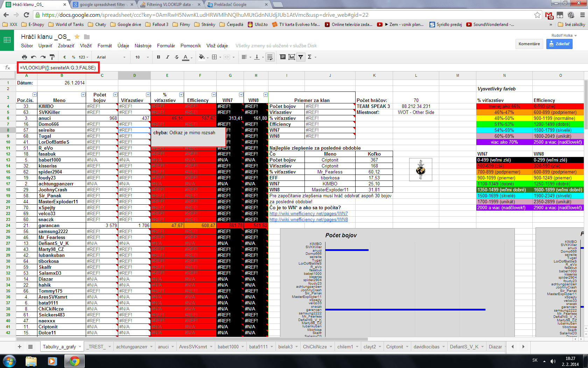588x368 pixels.
Task: Undo the last action
Action: 33,57
